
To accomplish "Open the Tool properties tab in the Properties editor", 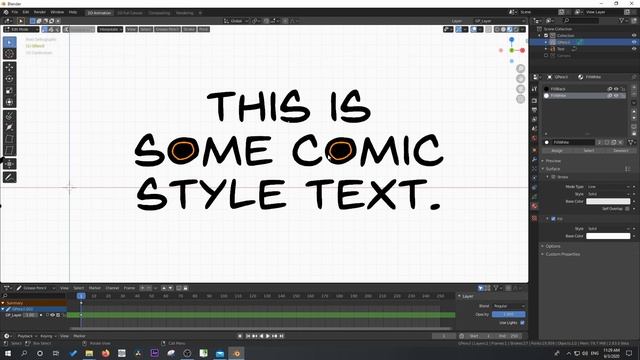I will click(535, 89).
